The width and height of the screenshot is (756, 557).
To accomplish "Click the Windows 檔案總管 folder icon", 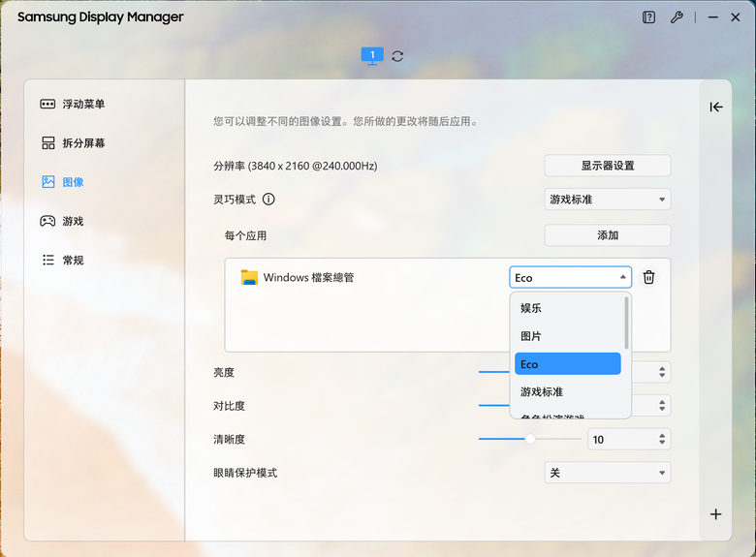I will click(249, 278).
